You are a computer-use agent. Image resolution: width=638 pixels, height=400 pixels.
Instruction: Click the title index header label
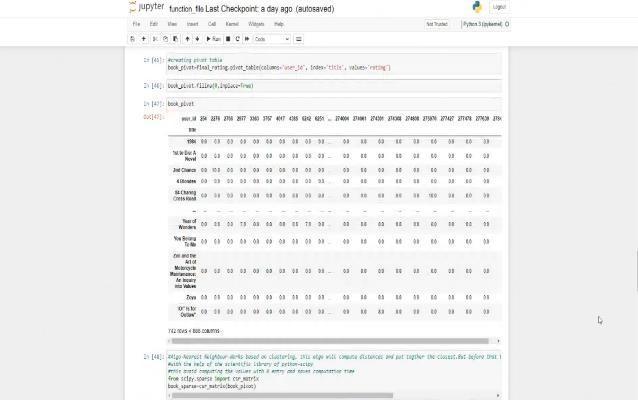coord(192,130)
